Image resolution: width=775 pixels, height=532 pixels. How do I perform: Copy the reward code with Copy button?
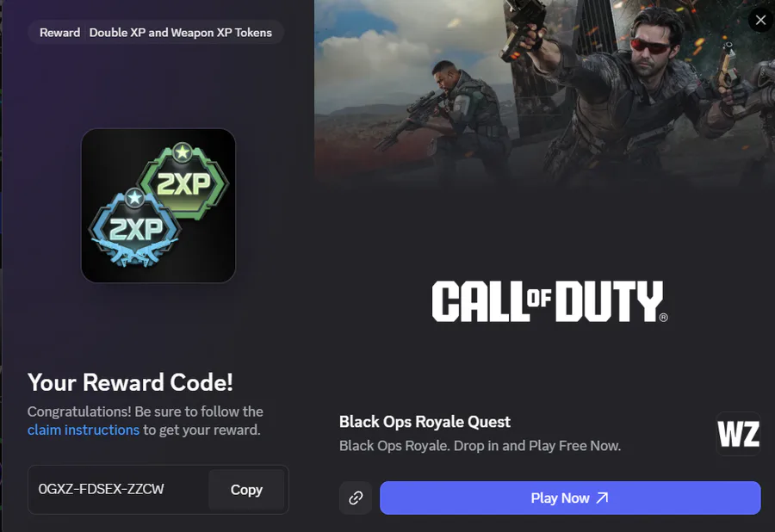(246, 490)
